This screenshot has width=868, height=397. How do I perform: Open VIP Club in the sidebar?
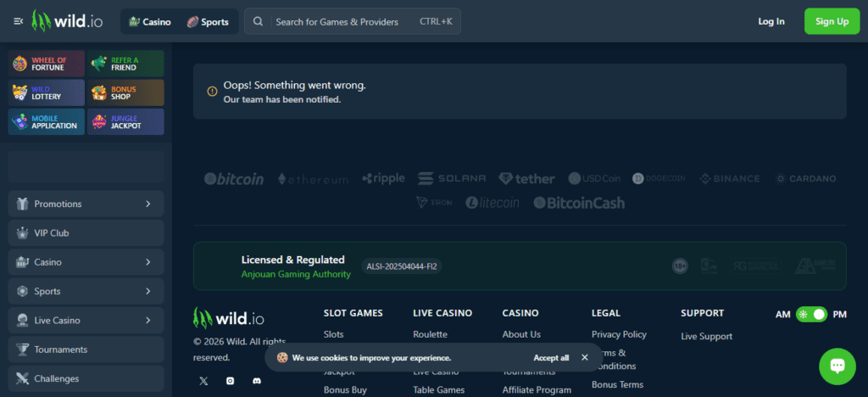(86, 233)
